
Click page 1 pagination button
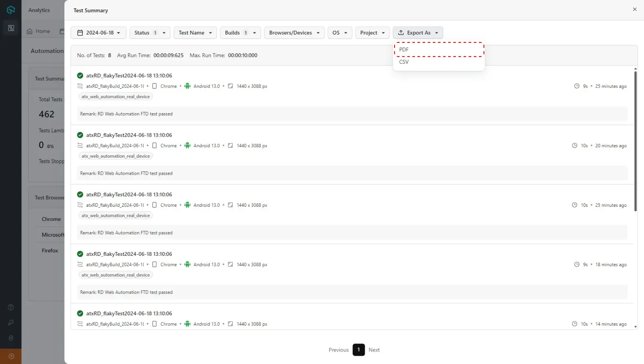click(358, 350)
